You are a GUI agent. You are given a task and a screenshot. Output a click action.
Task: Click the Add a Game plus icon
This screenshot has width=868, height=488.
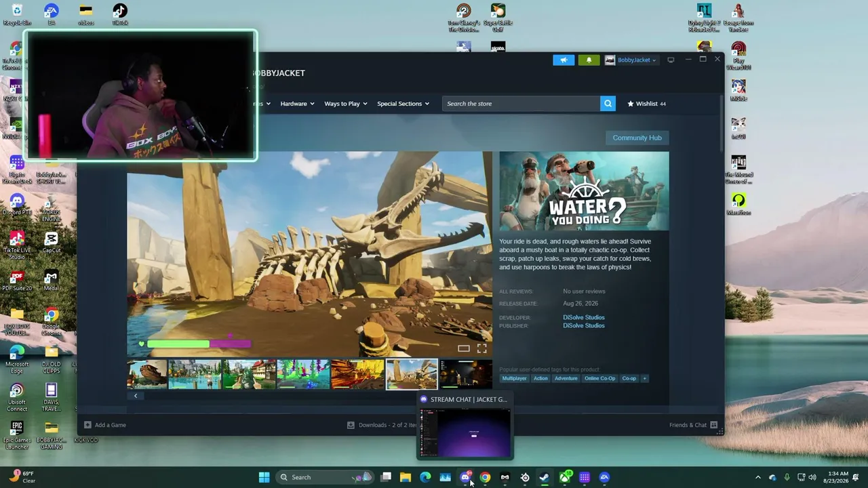click(87, 425)
